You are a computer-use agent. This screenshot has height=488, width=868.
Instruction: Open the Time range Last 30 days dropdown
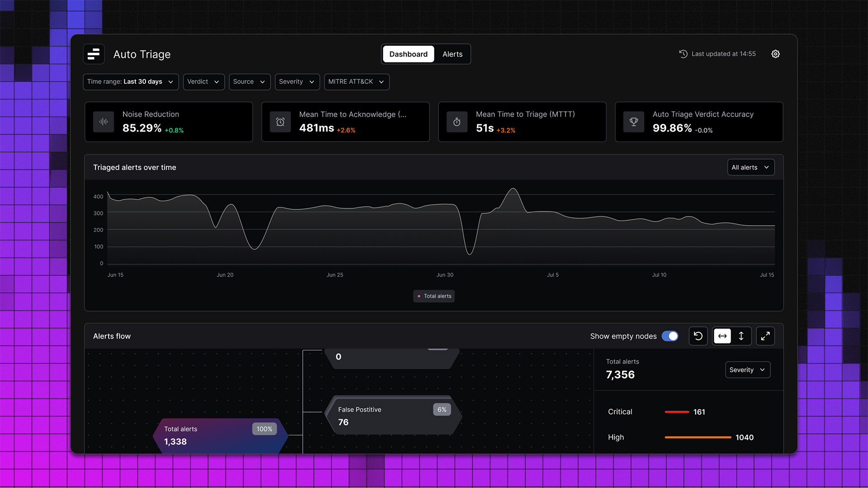131,82
